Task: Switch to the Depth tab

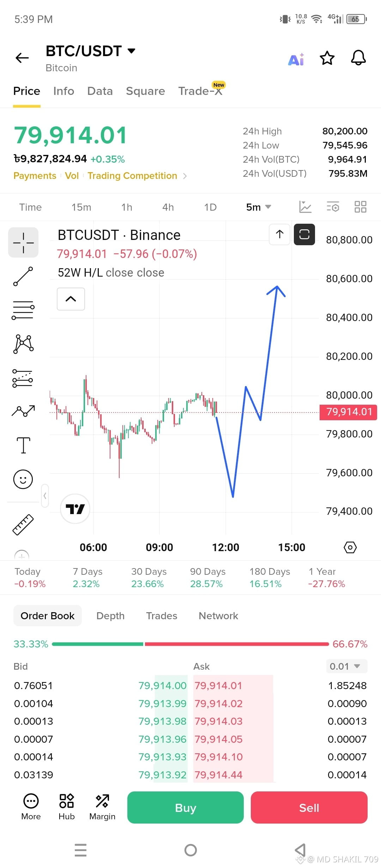Action: 110,616
